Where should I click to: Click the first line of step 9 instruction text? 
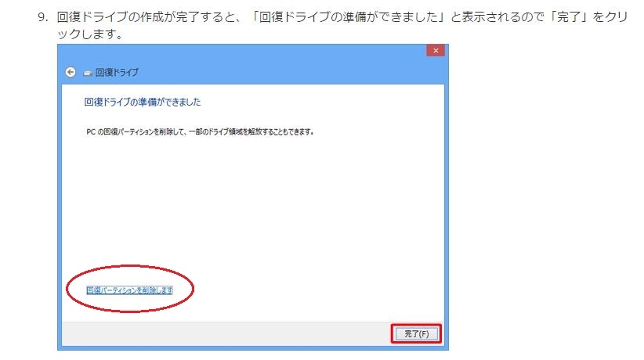342,17
